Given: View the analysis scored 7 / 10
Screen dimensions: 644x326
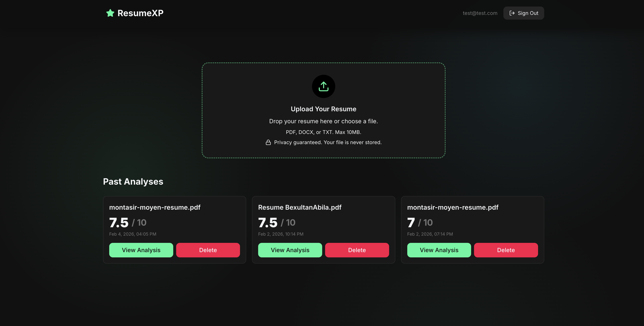Looking at the screenshot, I should [439, 250].
